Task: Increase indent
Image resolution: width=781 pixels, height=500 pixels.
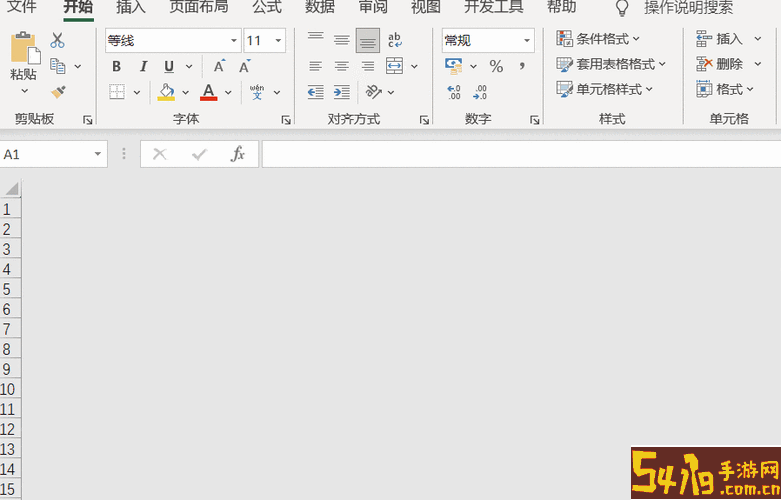Action: pos(342,92)
